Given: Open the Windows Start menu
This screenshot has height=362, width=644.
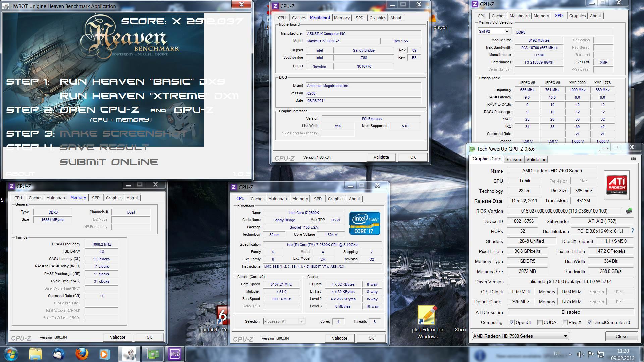Looking at the screenshot, I should (x=10, y=354).
